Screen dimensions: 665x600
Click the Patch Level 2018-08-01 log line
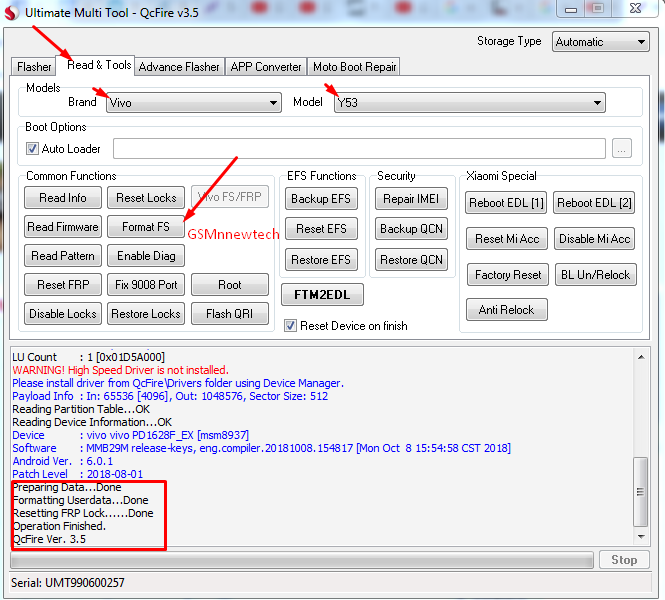77,474
